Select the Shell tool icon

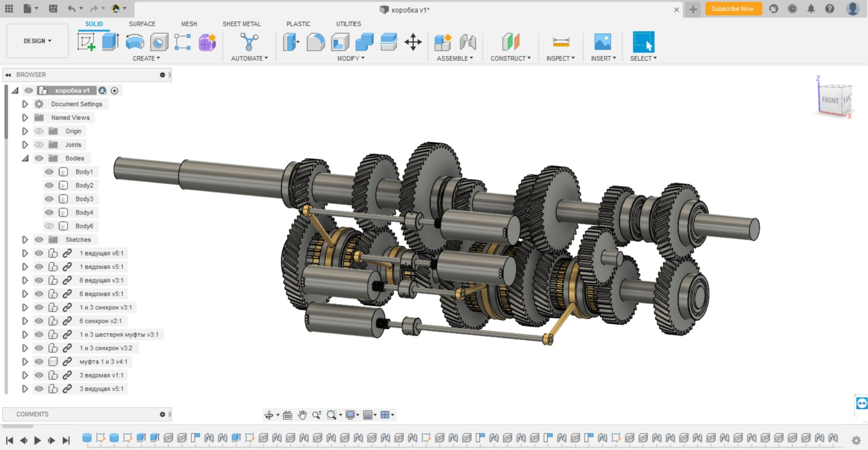pos(340,42)
